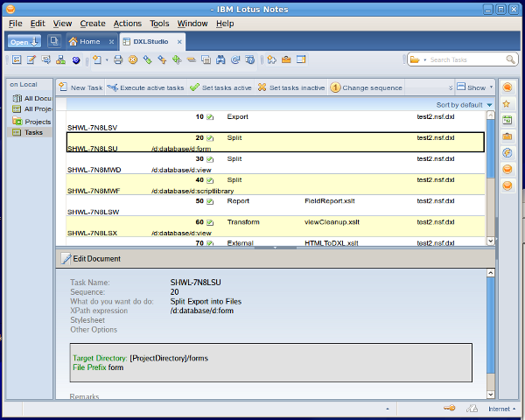Click the Help question mark toolbar icon

tap(249, 60)
